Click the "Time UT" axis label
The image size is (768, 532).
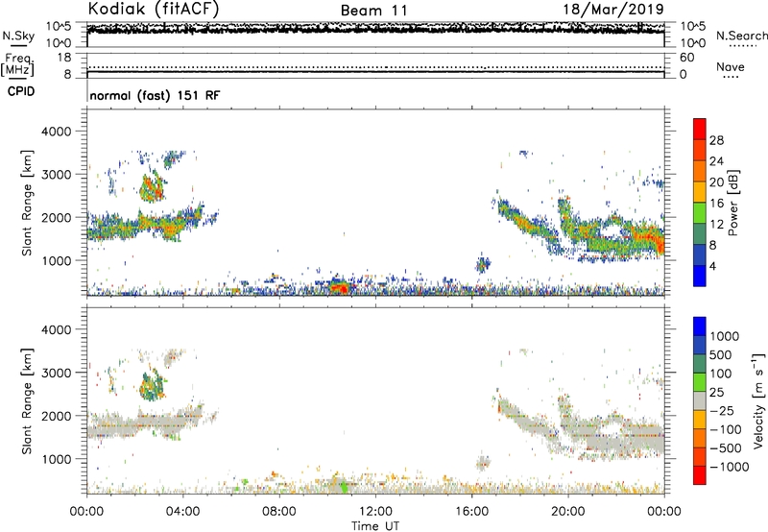[375, 526]
